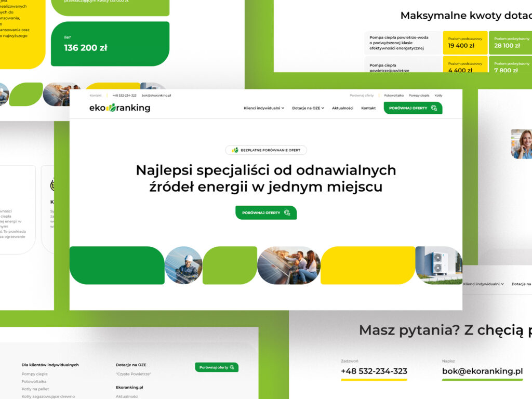Click the cursor icon in header button
This screenshot has height=399, width=532.
434,108
